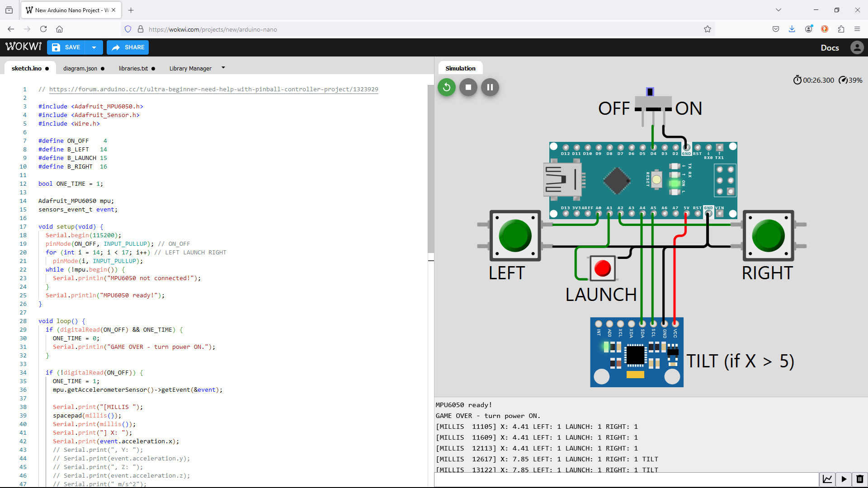Flip the OFF/ON slide switch in the circuit
This screenshot has width=868, height=488.
(x=651, y=91)
